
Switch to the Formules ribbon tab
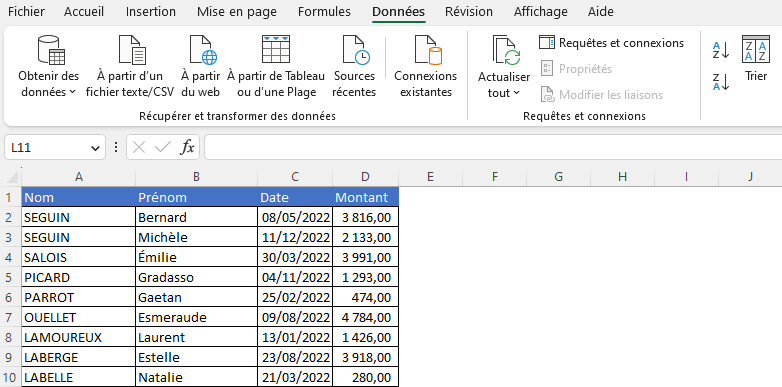[x=324, y=11]
